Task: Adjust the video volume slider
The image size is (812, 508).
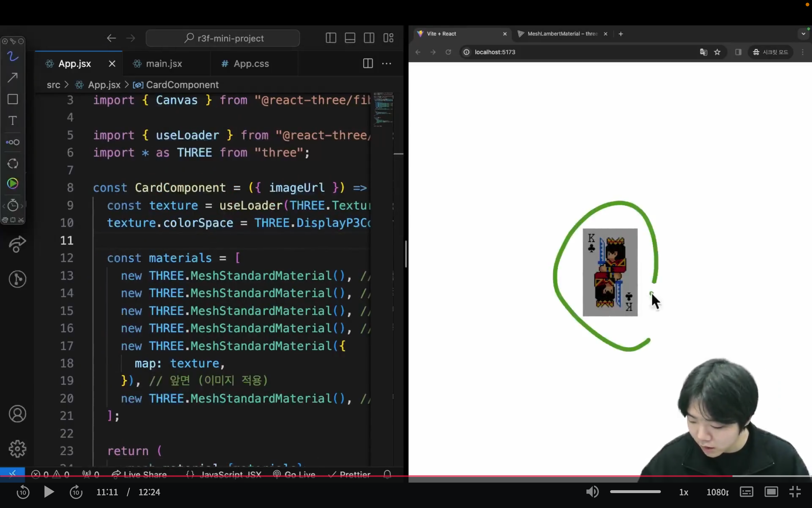Action: click(x=636, y=492)
